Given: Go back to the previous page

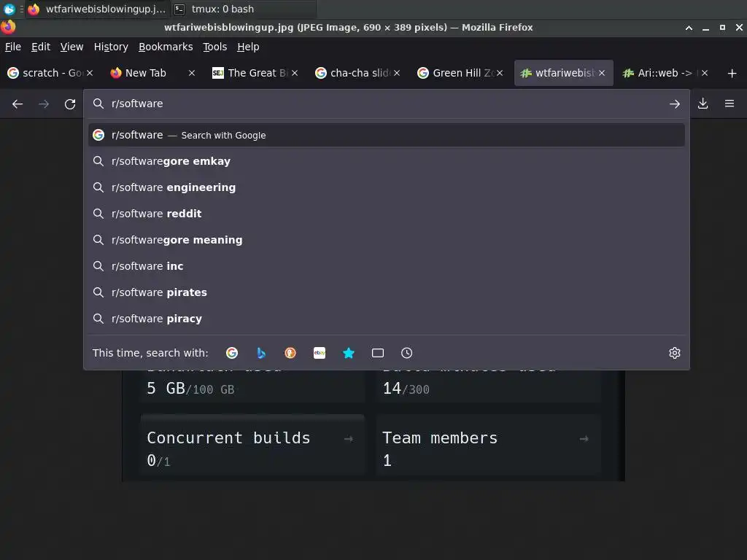Looking at the screenshot, I should pyautogui.click(x=18, y=104).
